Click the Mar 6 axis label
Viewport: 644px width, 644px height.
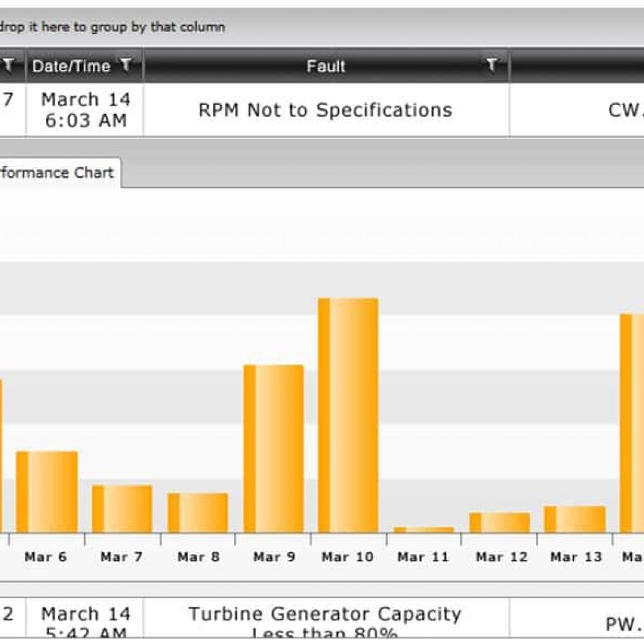pyautogui.click(x=46, y=557)
